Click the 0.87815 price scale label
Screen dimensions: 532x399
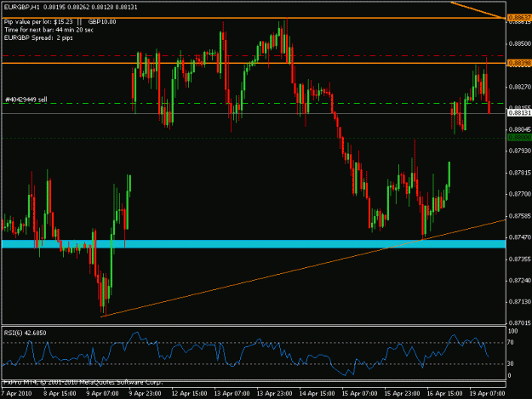pyautogui.click(x=520, y=174)
